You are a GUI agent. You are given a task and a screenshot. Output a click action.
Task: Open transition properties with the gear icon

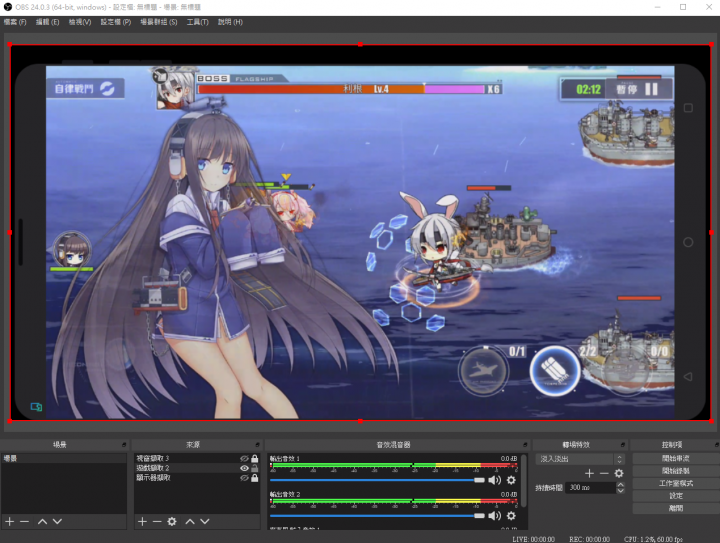click(619, 473)
